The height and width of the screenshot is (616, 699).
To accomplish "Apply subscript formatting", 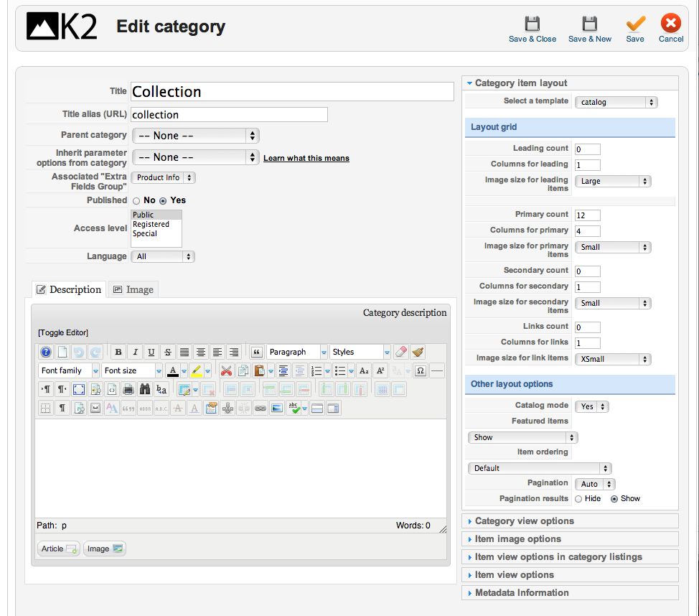I will click(364, 370).
